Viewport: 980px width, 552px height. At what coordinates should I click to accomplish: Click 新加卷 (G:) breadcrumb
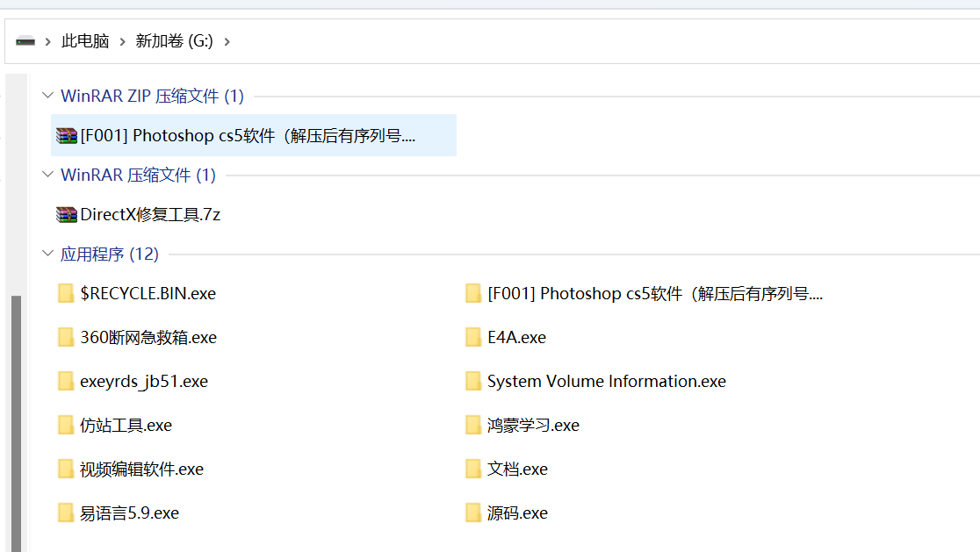175,41
